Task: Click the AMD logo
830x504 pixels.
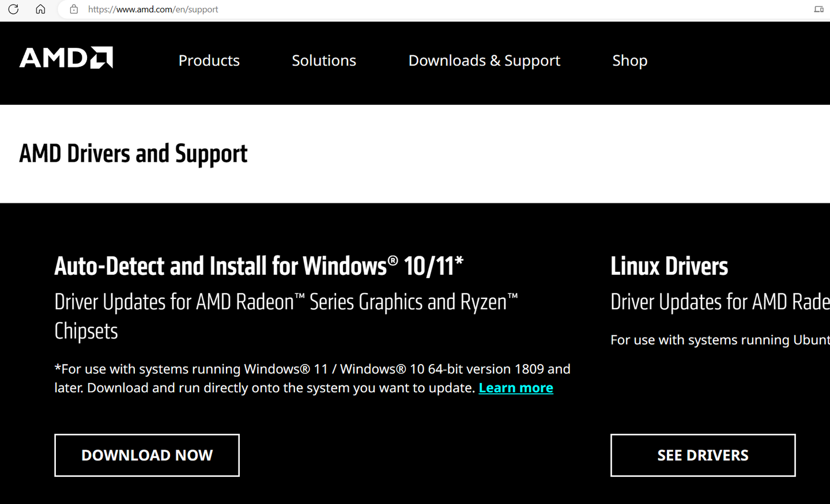Action: [66, 58]
